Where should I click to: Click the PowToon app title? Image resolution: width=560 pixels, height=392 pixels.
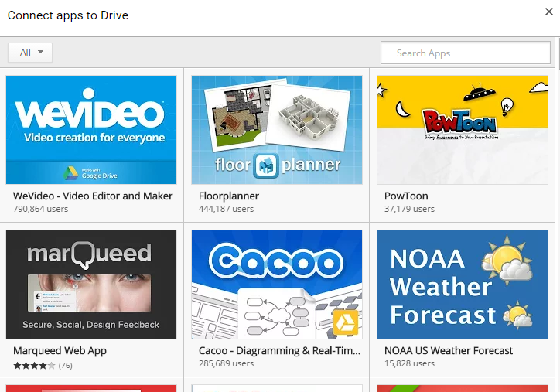pyautogui.click(x=406, y=196)
